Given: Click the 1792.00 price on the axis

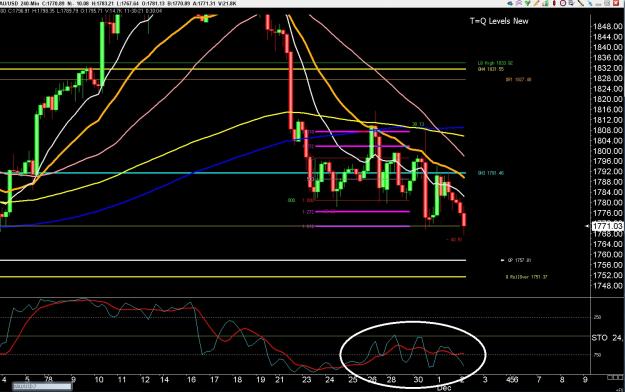Looking at the screenshot, I should click(x=608, y=172).
